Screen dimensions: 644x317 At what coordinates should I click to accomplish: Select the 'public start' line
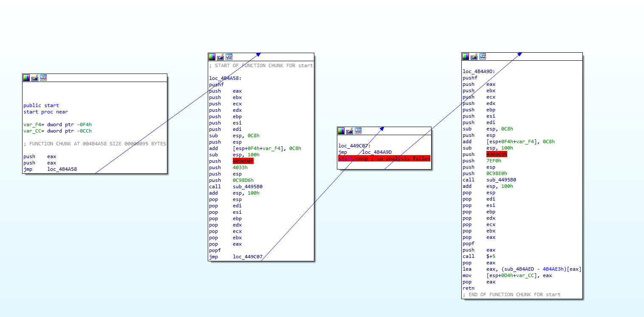[41, 105]
